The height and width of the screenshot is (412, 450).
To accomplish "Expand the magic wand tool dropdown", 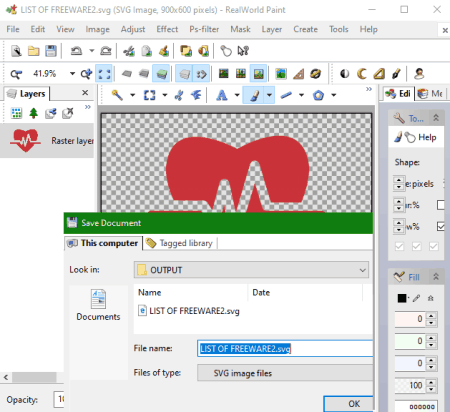I will (132, 95).
